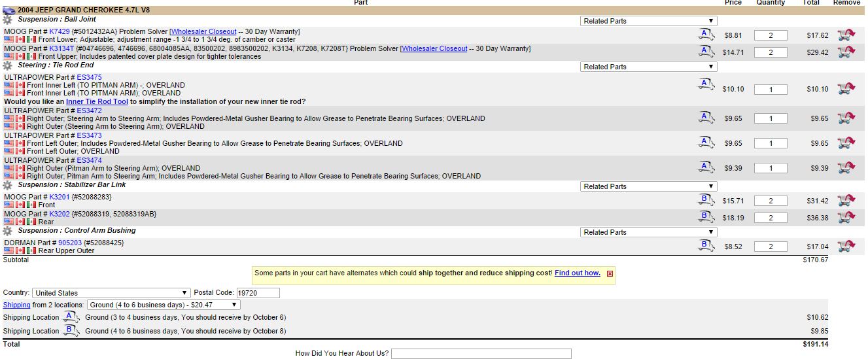868x359 pixels.
Task: Click the Postal Code field
Action: pos(258,293)
